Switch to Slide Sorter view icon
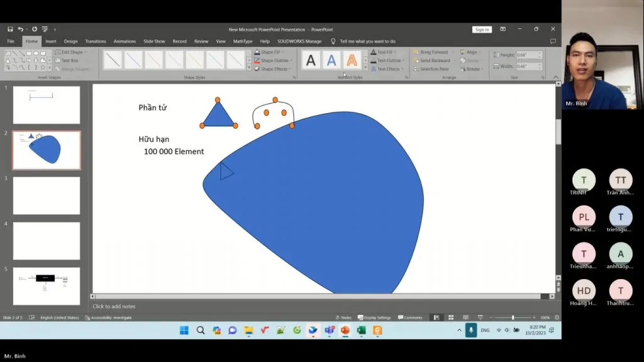Screen dimensions: 644x362 [451, 317]
